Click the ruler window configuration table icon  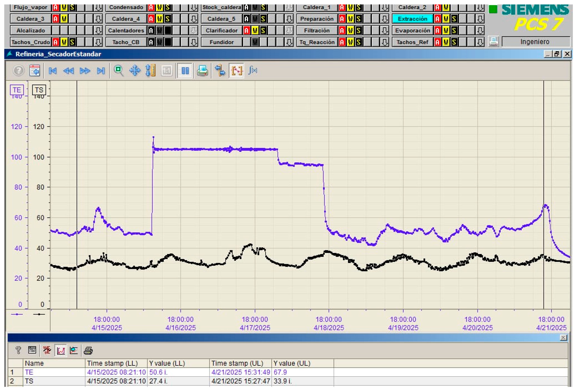tap(32, 350)
